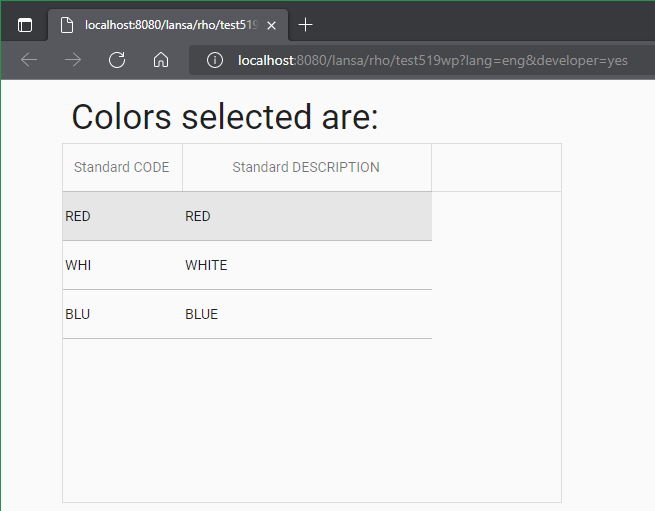This screenshot has height=511, width=655.
Task: View site information icon
Action: (x=215, y=60)
